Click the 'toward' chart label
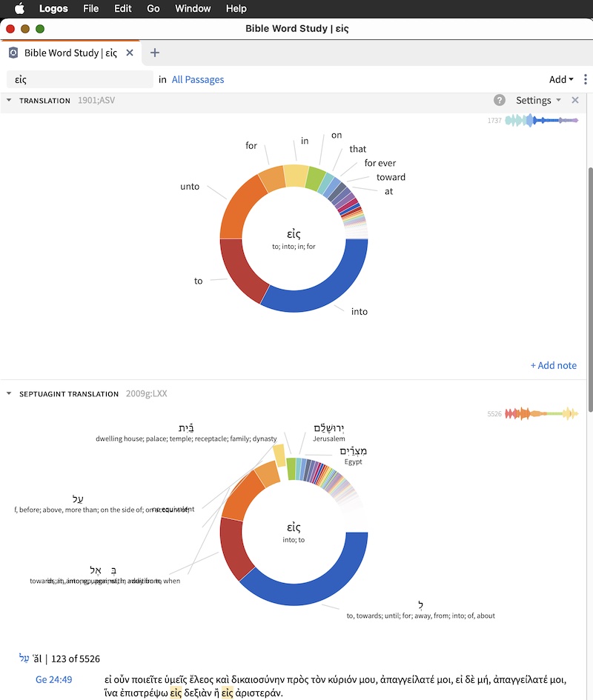This screenshot has width=593, height=700. (x=391, y=177)
